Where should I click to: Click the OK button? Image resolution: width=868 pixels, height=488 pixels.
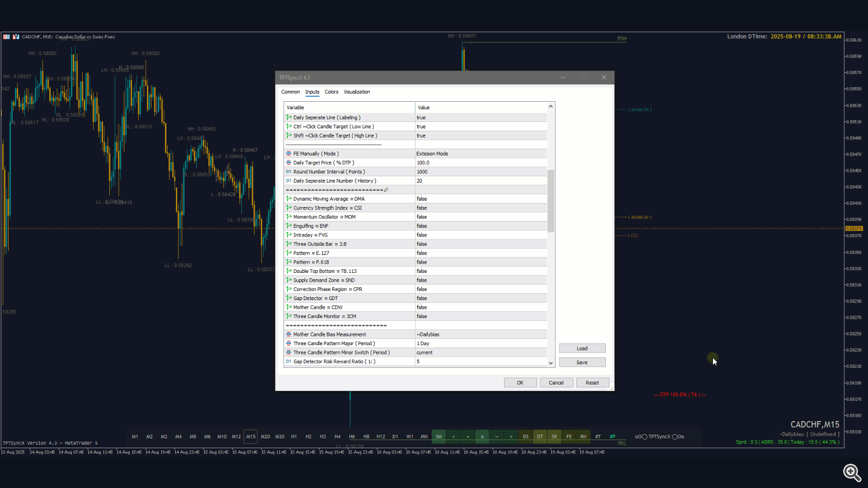[x=520, y=383]
